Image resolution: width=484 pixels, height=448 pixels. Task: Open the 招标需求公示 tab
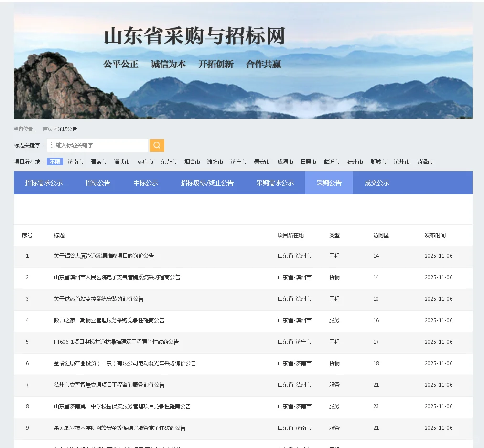(x=43, y=182)
